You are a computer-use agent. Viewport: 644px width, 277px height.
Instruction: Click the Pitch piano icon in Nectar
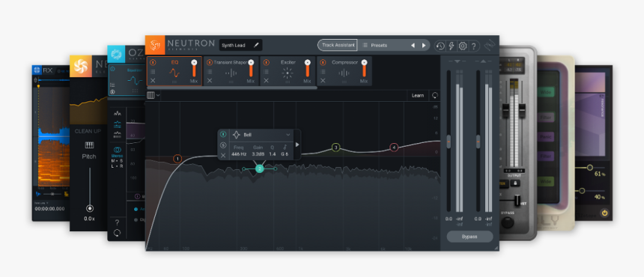pyautogui.click(x=89, y=145)
